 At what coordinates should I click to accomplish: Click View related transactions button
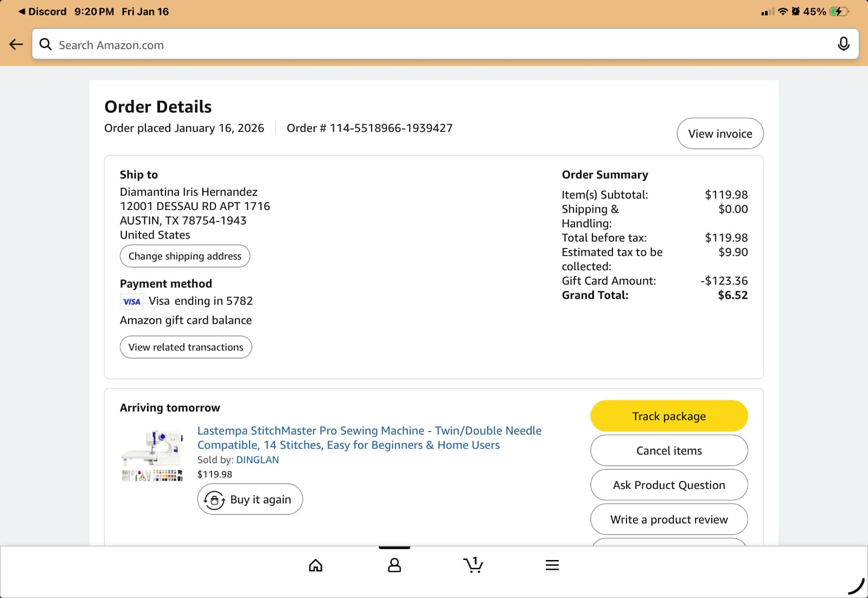[186, 347]
